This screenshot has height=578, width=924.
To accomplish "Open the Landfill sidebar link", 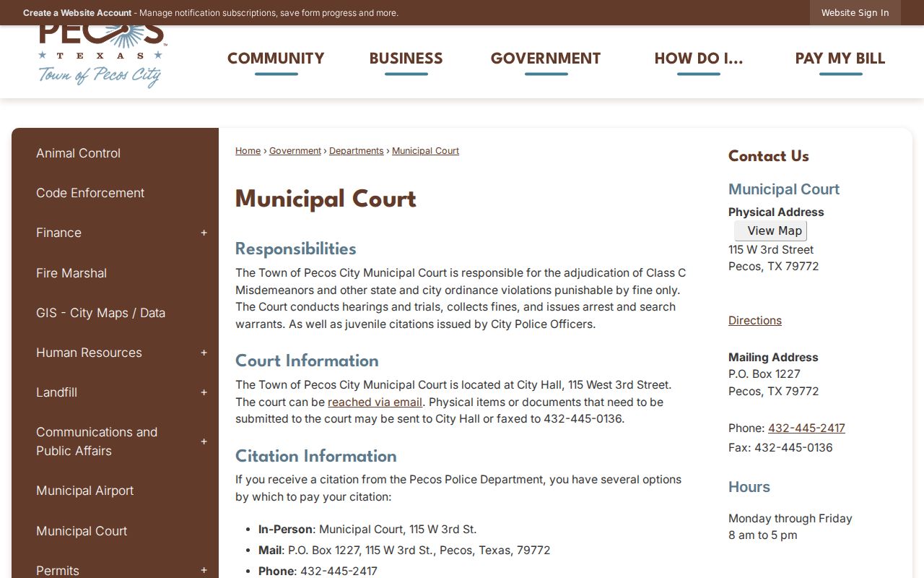I will click(x=56, y=392).
